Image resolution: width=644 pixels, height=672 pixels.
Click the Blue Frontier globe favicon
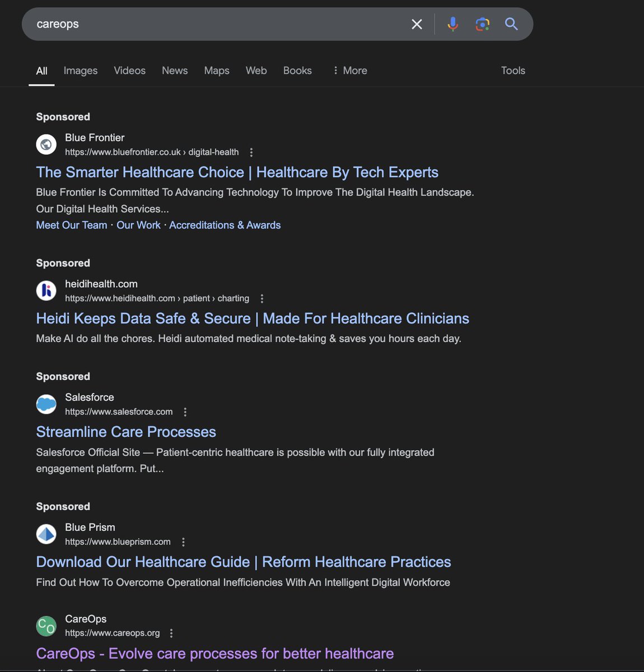click(46, 144)
